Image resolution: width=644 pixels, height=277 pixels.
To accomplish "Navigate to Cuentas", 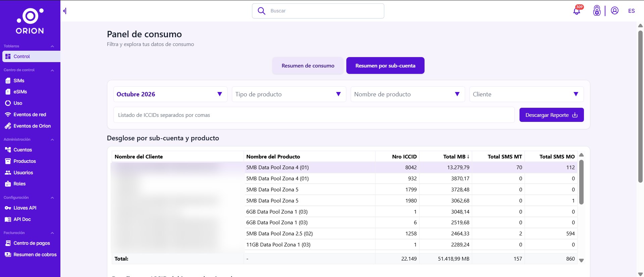I will tap(23, 150).
